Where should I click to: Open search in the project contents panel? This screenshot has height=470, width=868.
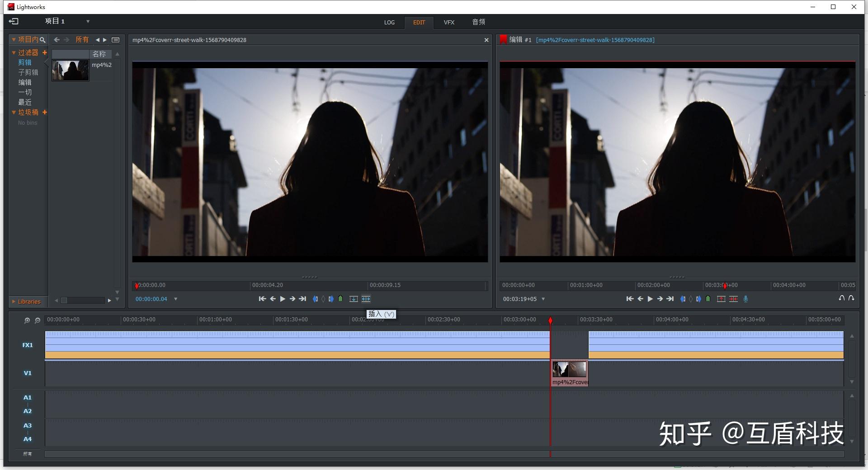tap(42, 40)
